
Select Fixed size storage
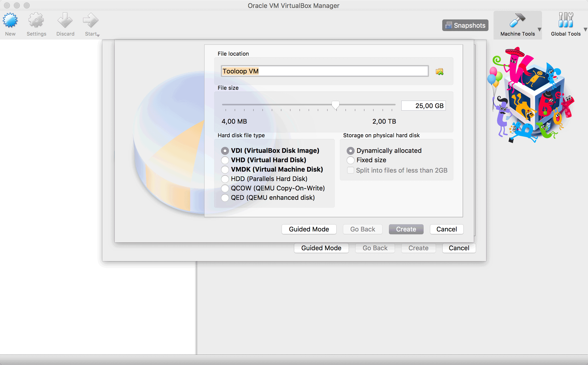(x=366, y=160)
